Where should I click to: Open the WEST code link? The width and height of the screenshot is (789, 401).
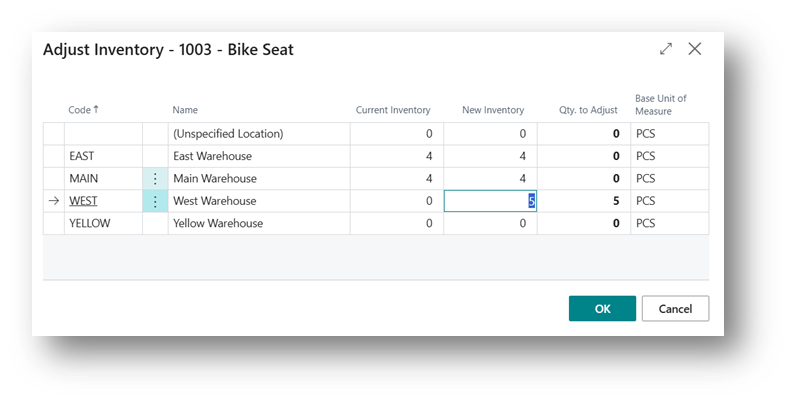83,201
